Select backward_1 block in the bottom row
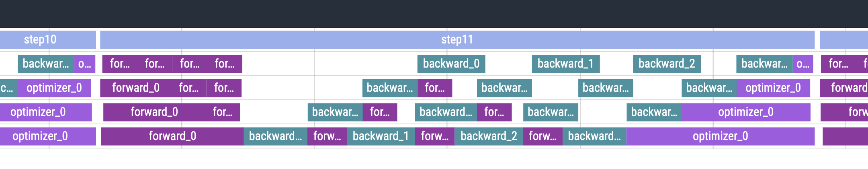 tap(381, 136)
